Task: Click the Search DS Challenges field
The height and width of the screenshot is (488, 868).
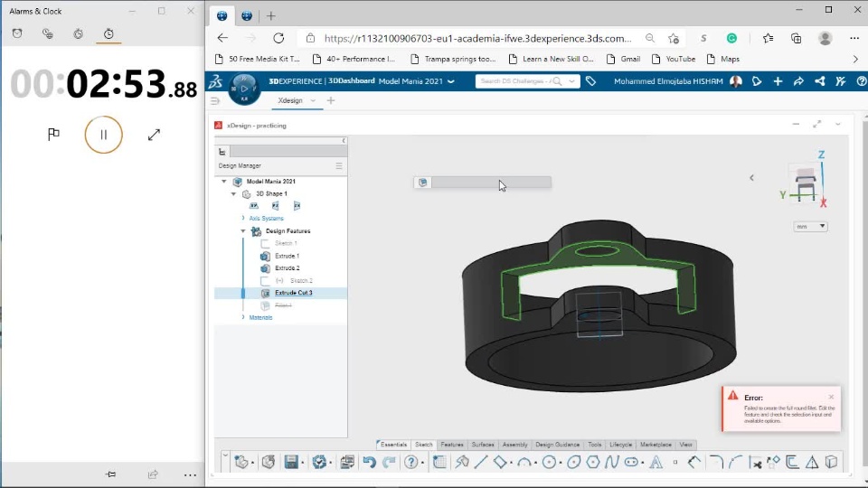Action: pos(515,81)
